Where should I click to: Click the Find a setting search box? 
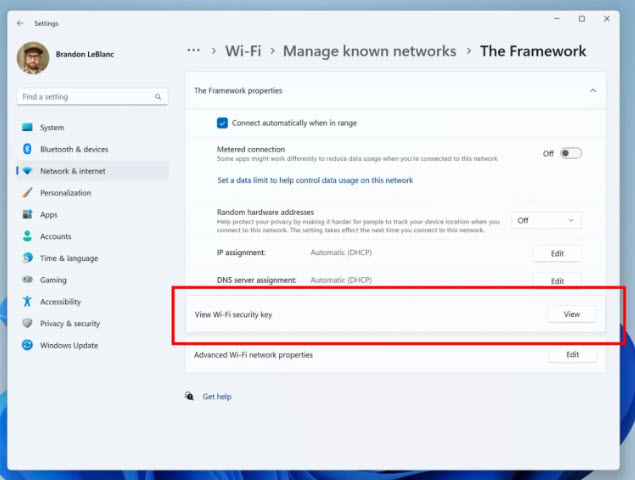click(x=92, y=97)
